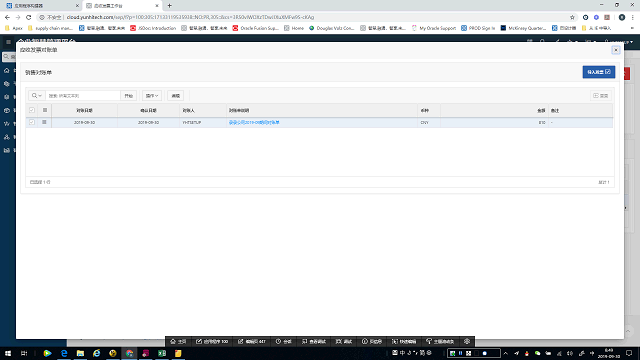Image resolution: width=640 pixels, height=360 pixels.
Task: Open File Explorer from the taskbar
Action: [x=80, y=353]
